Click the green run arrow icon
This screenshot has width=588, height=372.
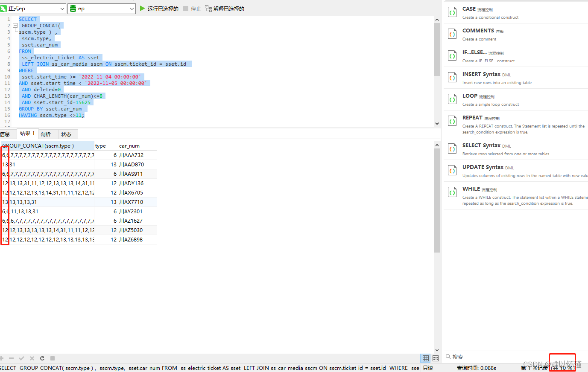pyautogui.click(x=143, y=9)
